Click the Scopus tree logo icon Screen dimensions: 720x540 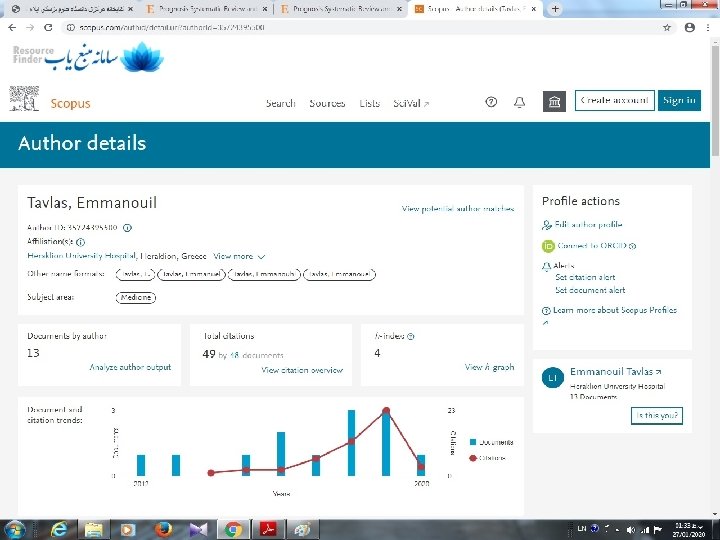pos(24,98)
